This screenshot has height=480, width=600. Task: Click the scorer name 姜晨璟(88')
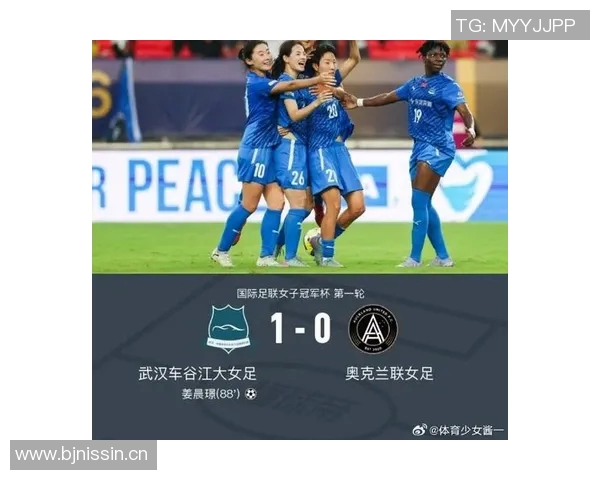pos(211,393)
